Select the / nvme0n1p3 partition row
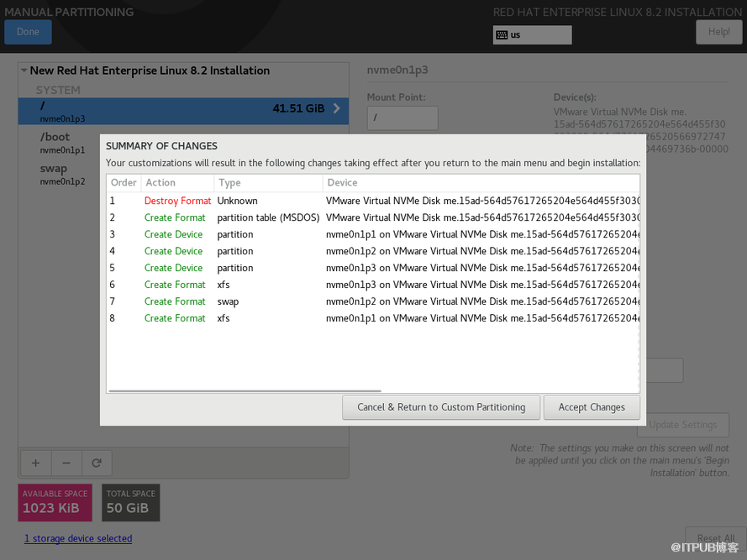The image size is (747, 560). (x=183, y=111)
